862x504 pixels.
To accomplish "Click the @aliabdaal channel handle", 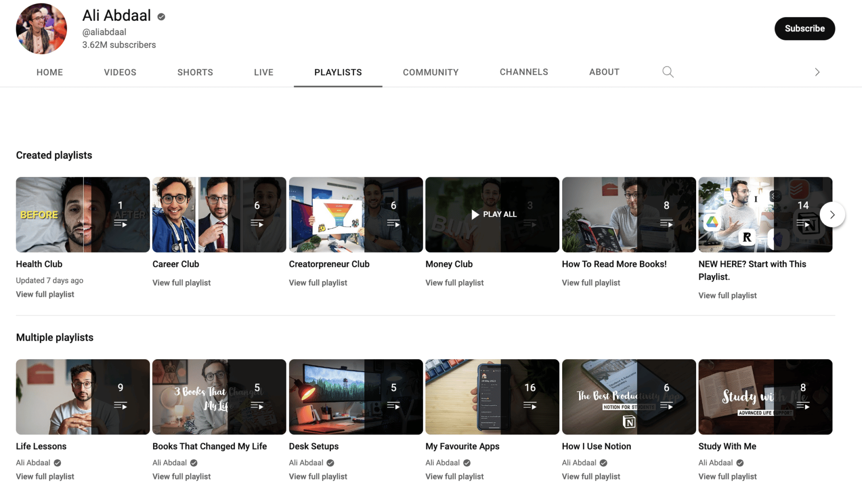I will tap(104, 32).
